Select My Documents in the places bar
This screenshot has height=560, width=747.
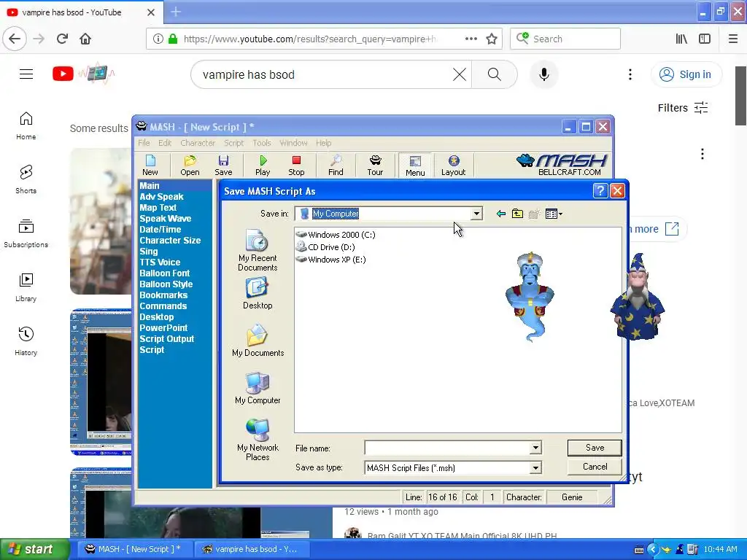pos(258,341)
